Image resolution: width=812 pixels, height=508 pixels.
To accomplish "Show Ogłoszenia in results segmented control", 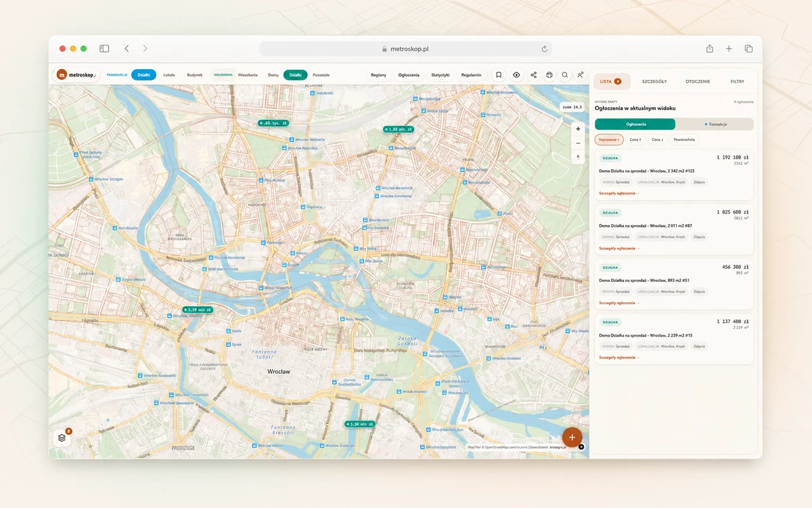I will [635, 125].
